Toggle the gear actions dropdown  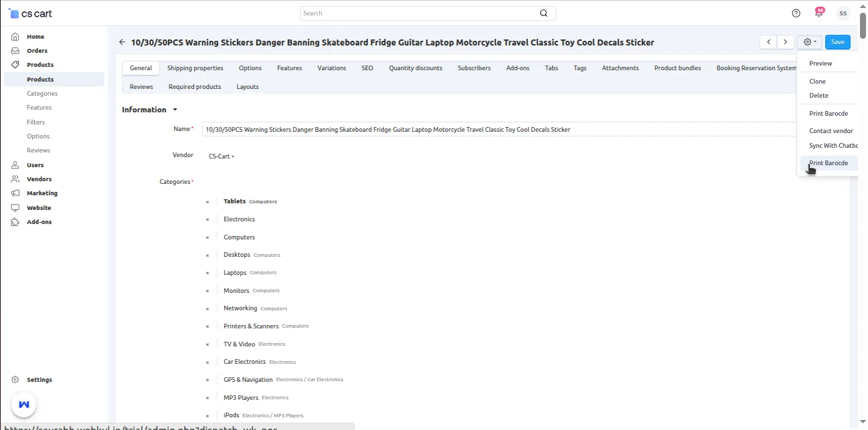(810, 42)
